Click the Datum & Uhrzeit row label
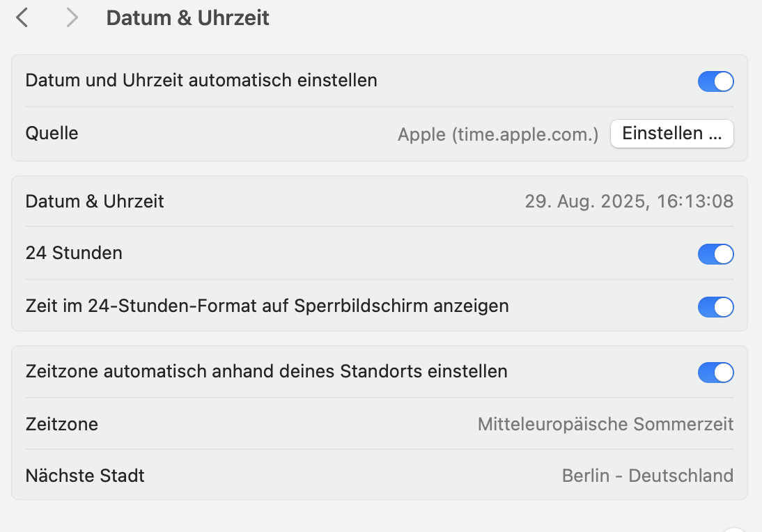Image resolution: width=762 pixels, height=532 pixels. pyautogui.click(x=95, y=202)
